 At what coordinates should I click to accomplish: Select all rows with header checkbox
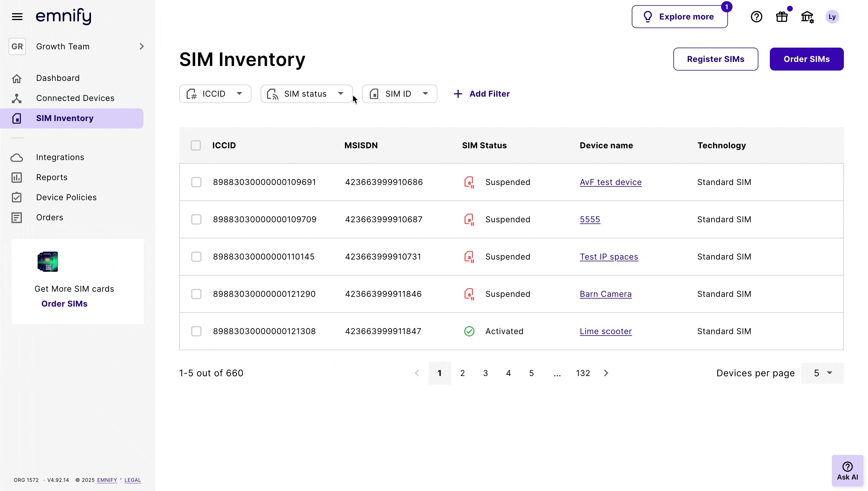pos(196,145)
